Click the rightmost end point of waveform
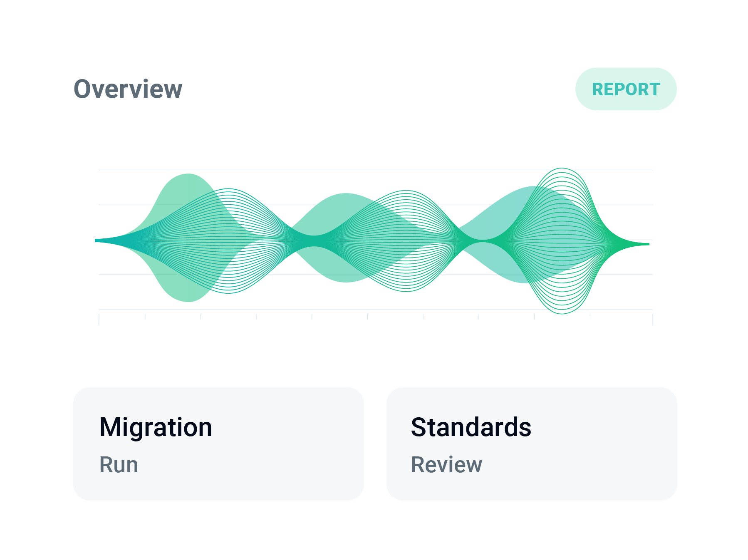The image size is (748, 560). 647,244
